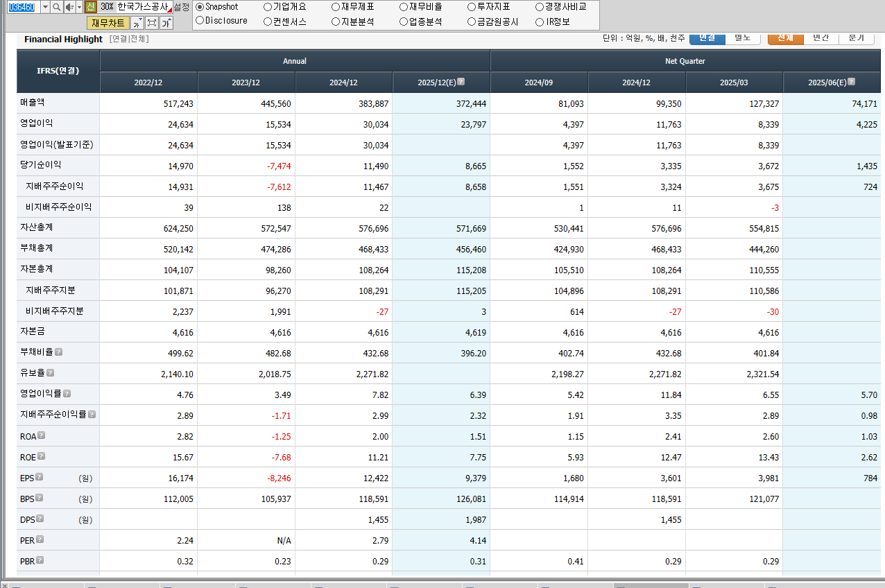The height and width of the screenshot is (588, 885).
Task: Click the 영업이익(발표기준) row label
Action: point(57,144)
